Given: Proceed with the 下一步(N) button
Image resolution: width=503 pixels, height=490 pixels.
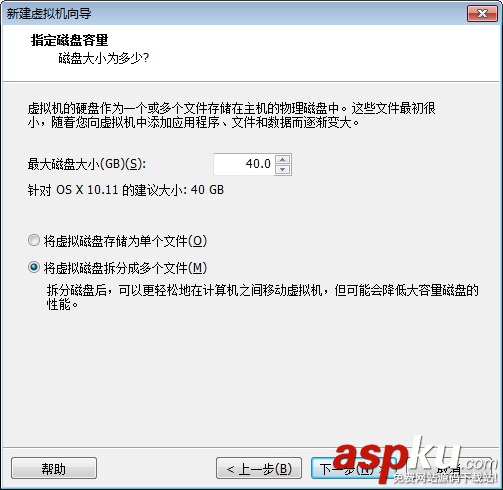Looking at the screenshot, I should [353, 468].
